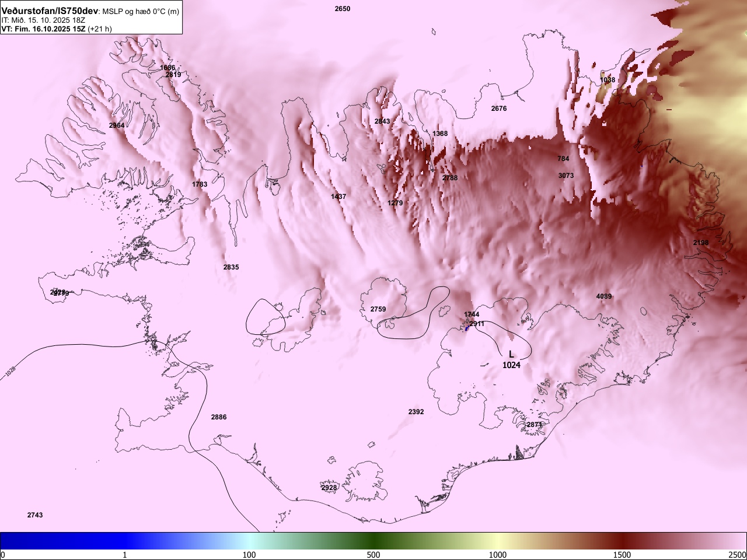Click the height value 2743

click(35, 515)
